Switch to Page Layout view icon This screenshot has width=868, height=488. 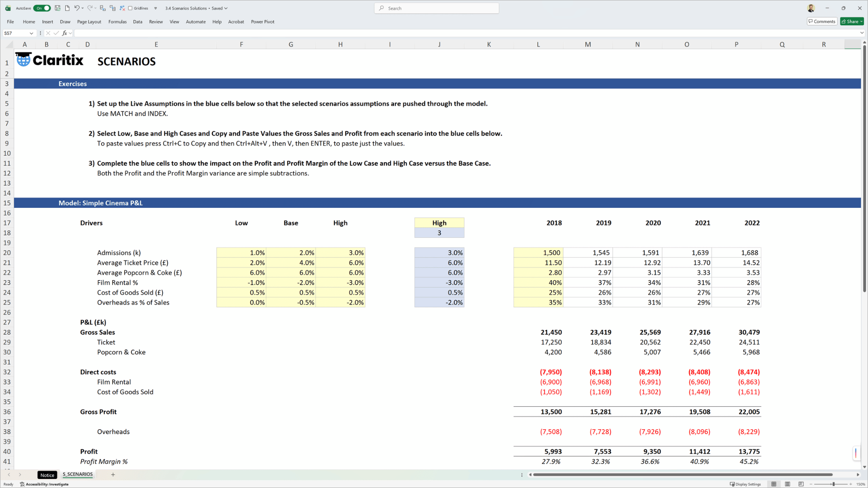click(788, 484)
